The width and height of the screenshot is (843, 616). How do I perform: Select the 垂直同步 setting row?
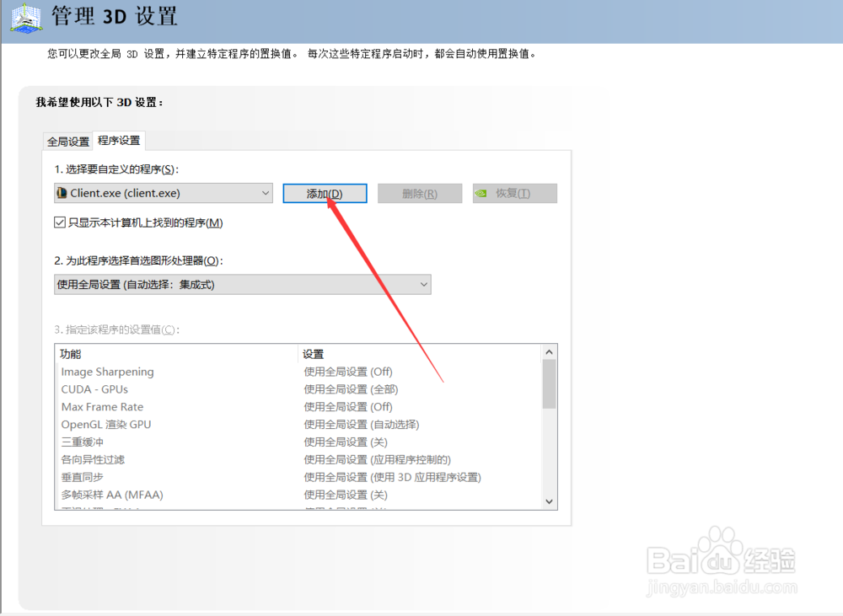82,477
